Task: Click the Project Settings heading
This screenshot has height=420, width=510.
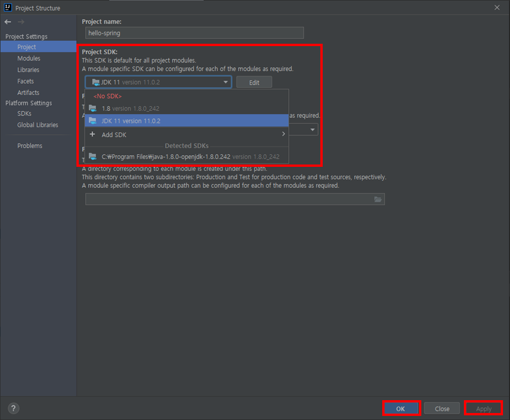Action: click(x=26, y=36)
